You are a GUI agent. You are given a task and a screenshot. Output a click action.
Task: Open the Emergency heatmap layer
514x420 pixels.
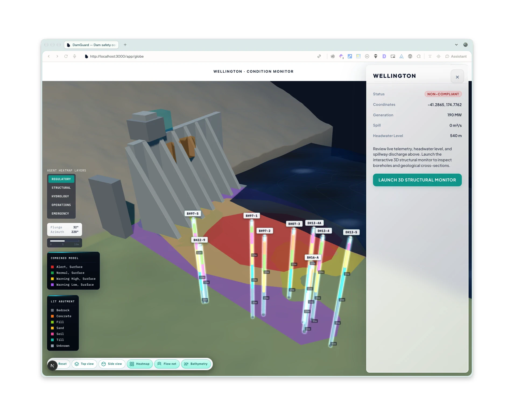(61, 213)
